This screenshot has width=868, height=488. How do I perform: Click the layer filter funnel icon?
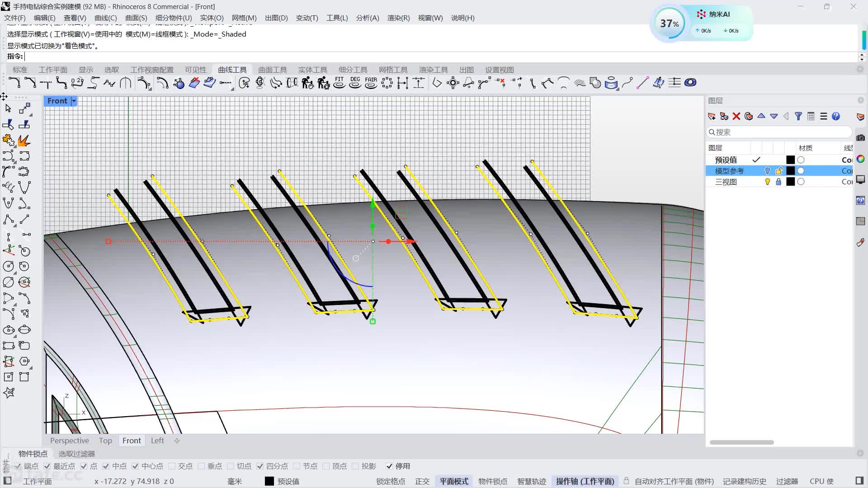point(798,116)
